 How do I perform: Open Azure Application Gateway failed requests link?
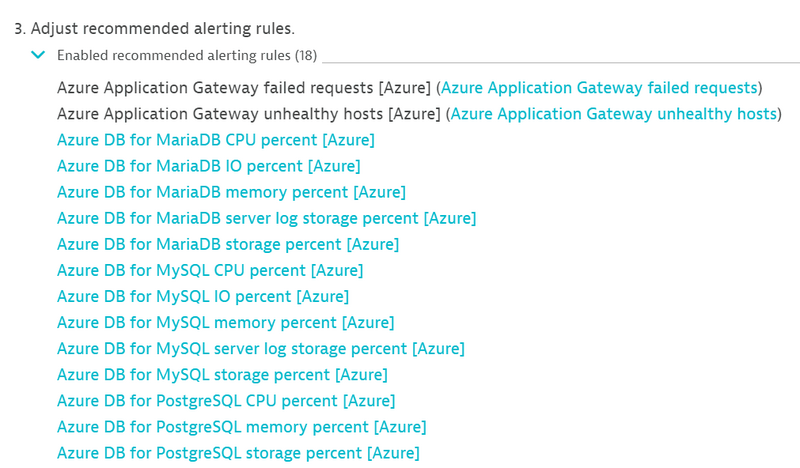tap(598, 88)
